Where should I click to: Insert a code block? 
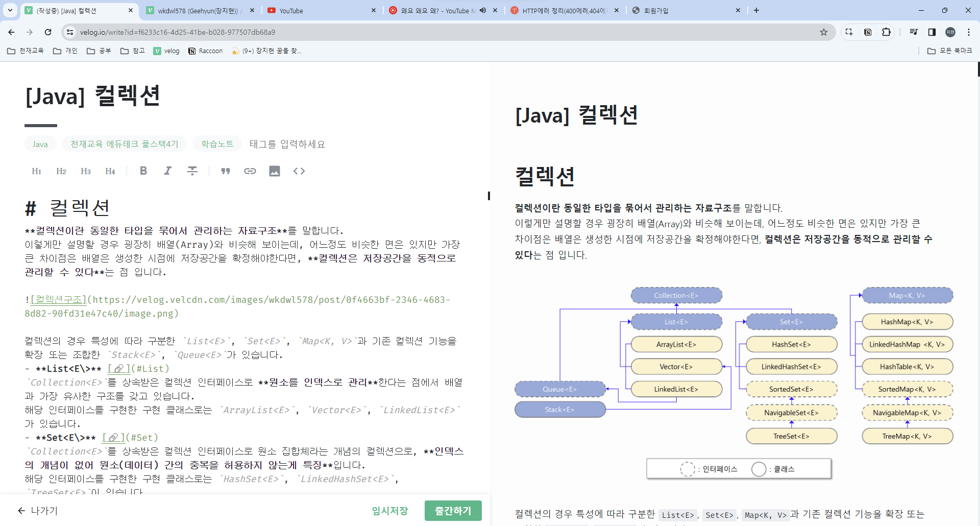[299, 171]
